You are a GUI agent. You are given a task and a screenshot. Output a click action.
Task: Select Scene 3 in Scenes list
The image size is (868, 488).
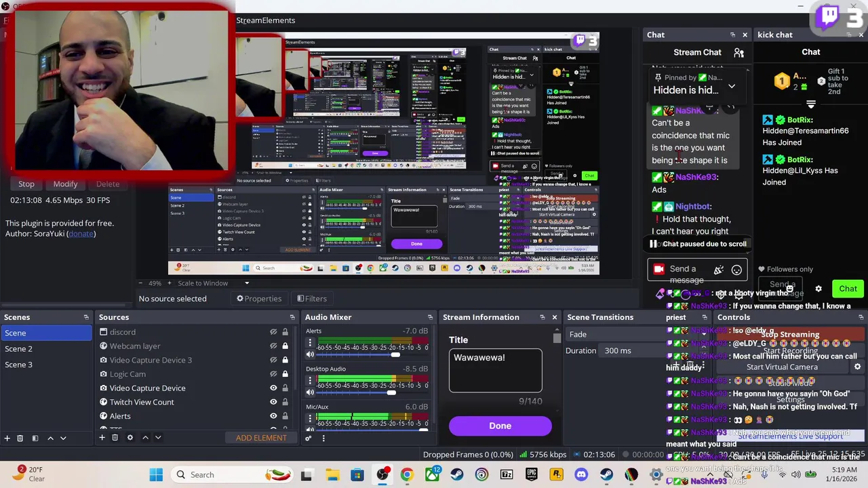click(x=46, y=365)
